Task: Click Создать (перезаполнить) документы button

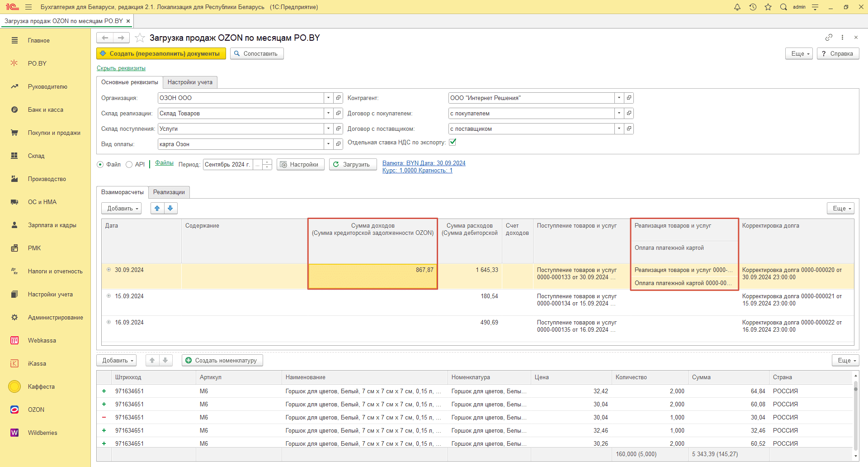Action: 161,53
